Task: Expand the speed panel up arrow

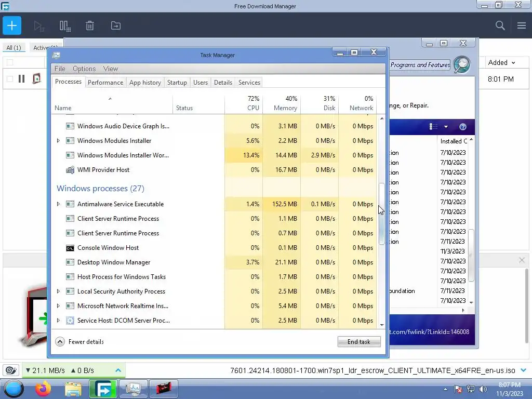Action: [118, 370]
